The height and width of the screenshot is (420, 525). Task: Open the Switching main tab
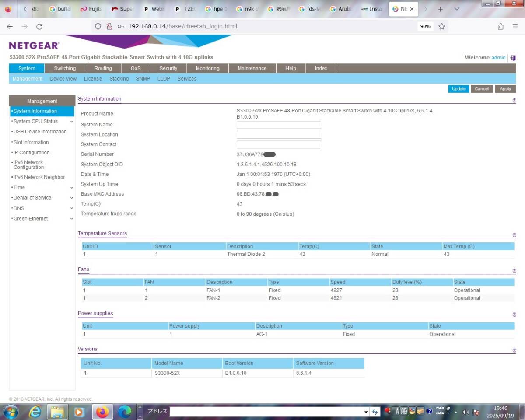65,68
